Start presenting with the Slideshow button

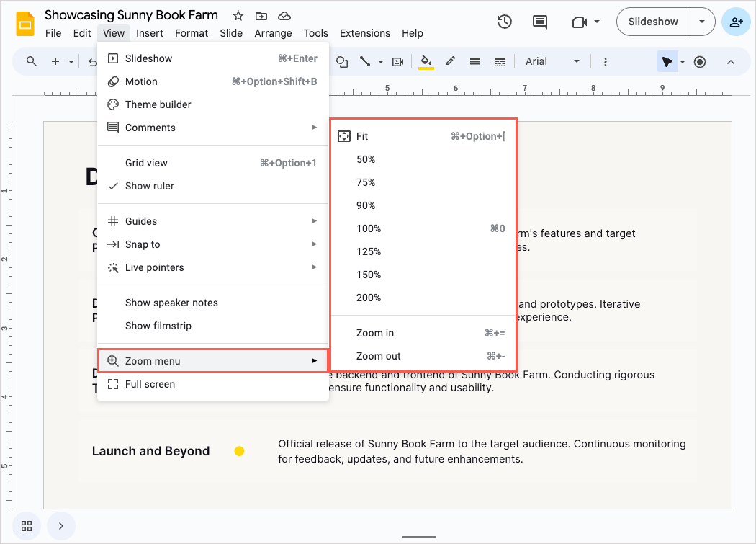[653, 22]
